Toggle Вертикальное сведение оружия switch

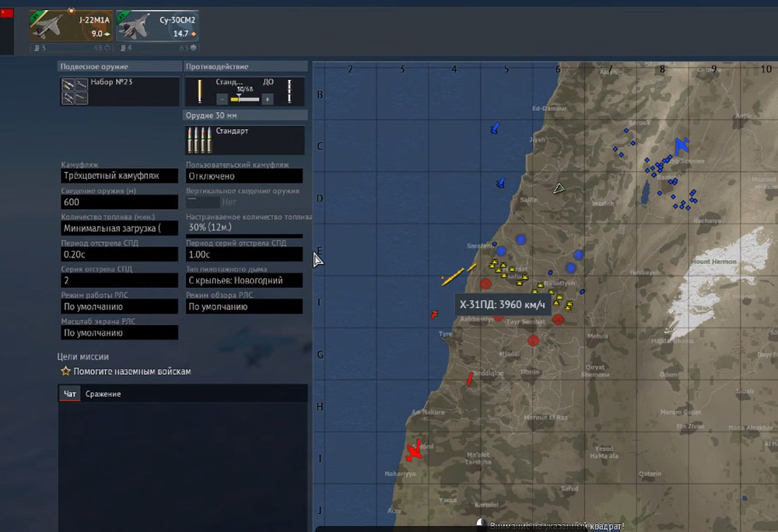point(203,201)
